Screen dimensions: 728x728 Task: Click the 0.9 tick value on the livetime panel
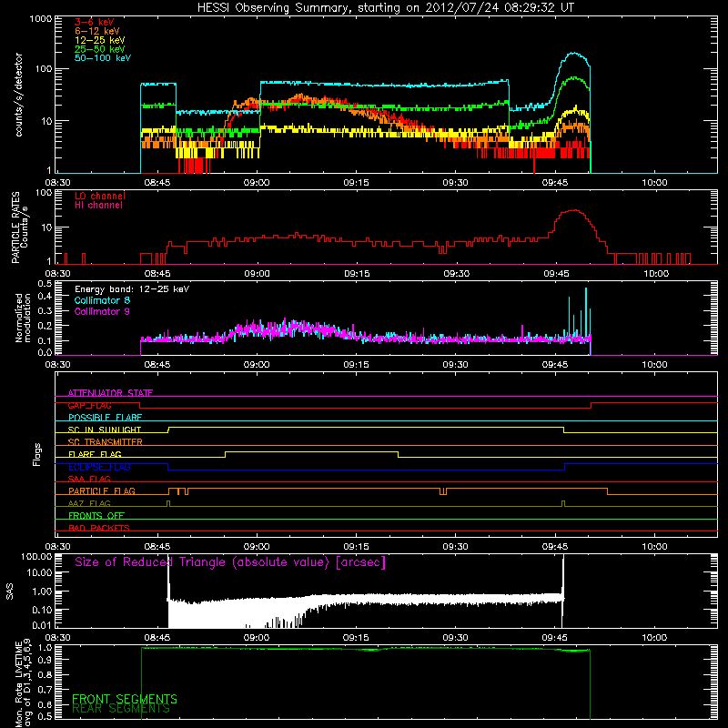point(45,659)
